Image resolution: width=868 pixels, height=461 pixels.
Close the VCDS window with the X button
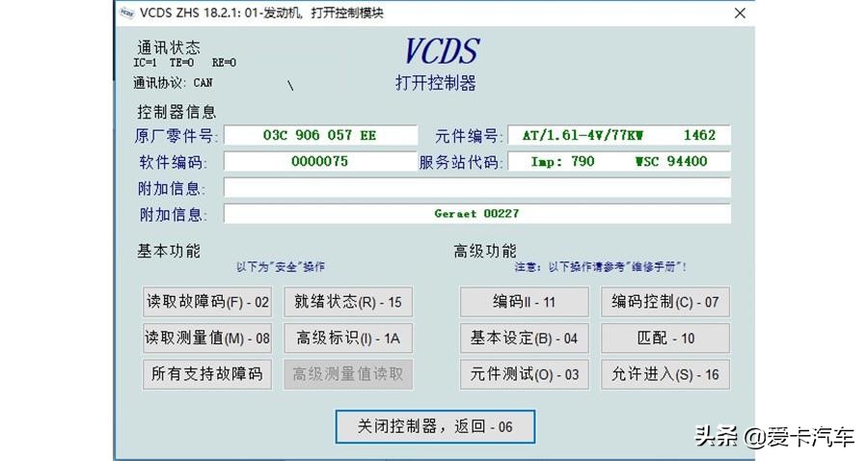click(x=740, y=13)
